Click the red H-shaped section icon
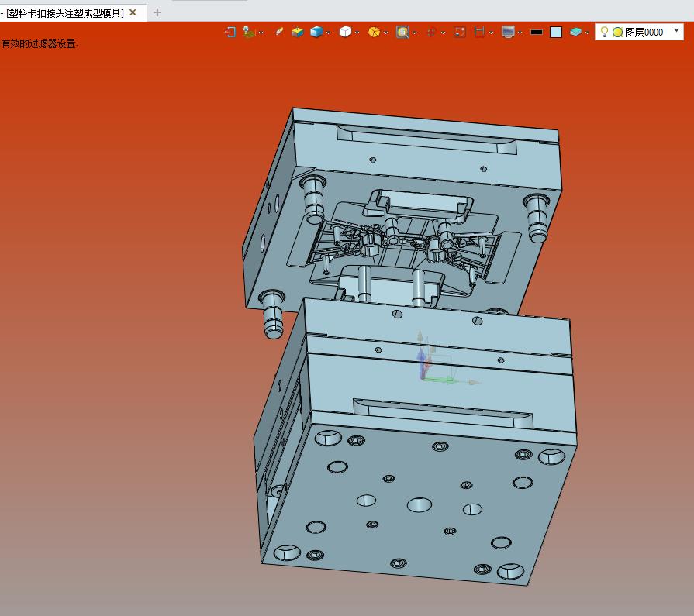The height and width of the screenshot is (616, 694). click(479, 32)
